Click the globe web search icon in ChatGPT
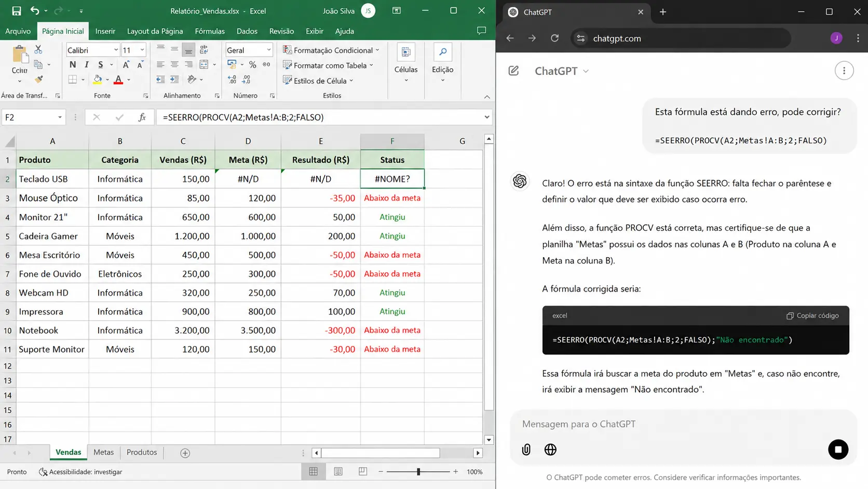 tap(550, 450)
